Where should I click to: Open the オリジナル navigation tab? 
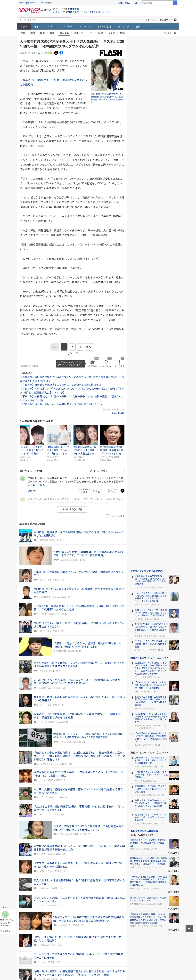(x=85, y=27)
